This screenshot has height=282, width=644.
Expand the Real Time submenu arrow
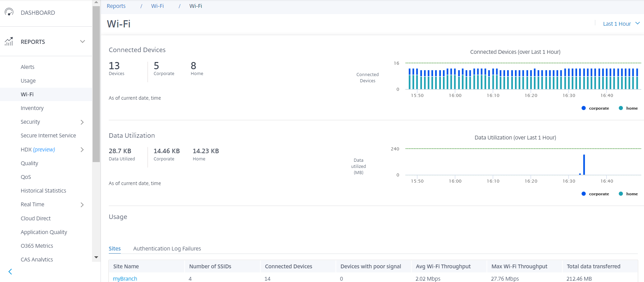82,205
